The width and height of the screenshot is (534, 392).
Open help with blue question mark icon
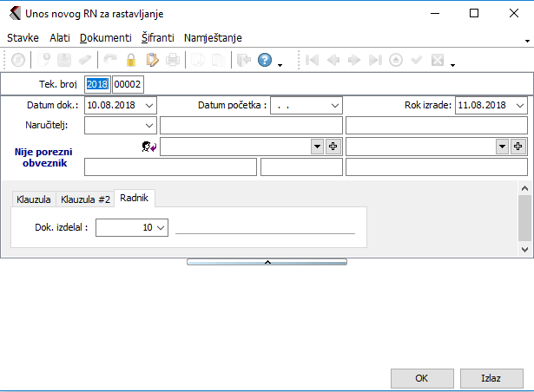(x=265, y=61)
